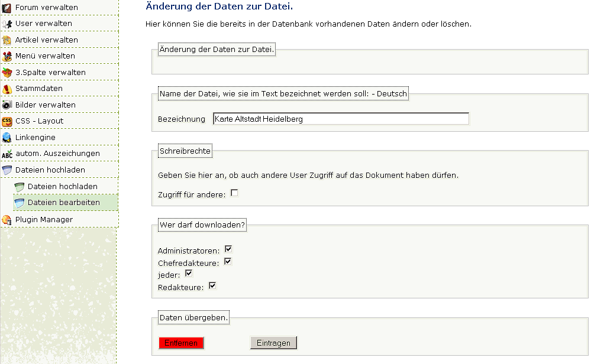Click the Bilder verwalten camera icon
Screen dimensions: 594x364
pyautogui.click(x=7, y=105)
